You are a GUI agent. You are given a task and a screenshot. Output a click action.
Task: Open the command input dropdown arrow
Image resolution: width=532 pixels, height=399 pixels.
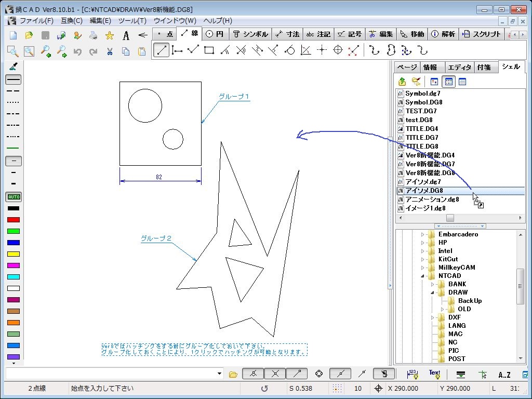click(220, 374)
